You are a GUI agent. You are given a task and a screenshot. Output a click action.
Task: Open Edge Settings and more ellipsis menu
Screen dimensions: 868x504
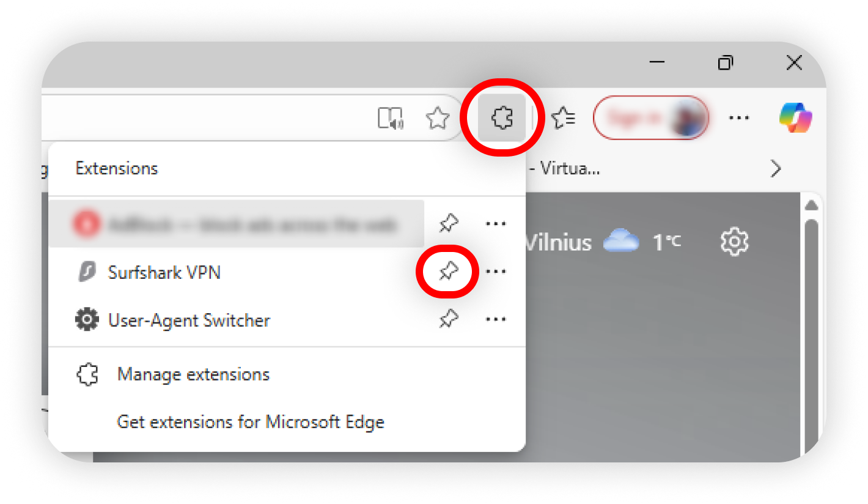point(739,118)
